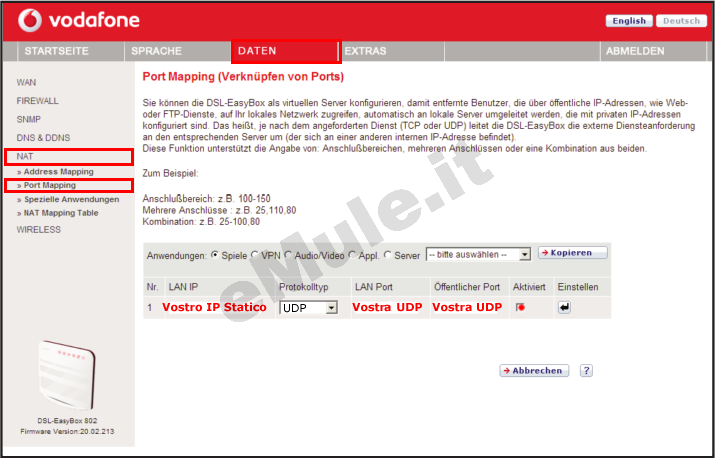This screenshot has height=458, width=715.
Task: Click the 'Port Mapping (Verknüpfen von Ports)' heading
Action: tap(243, 77)
